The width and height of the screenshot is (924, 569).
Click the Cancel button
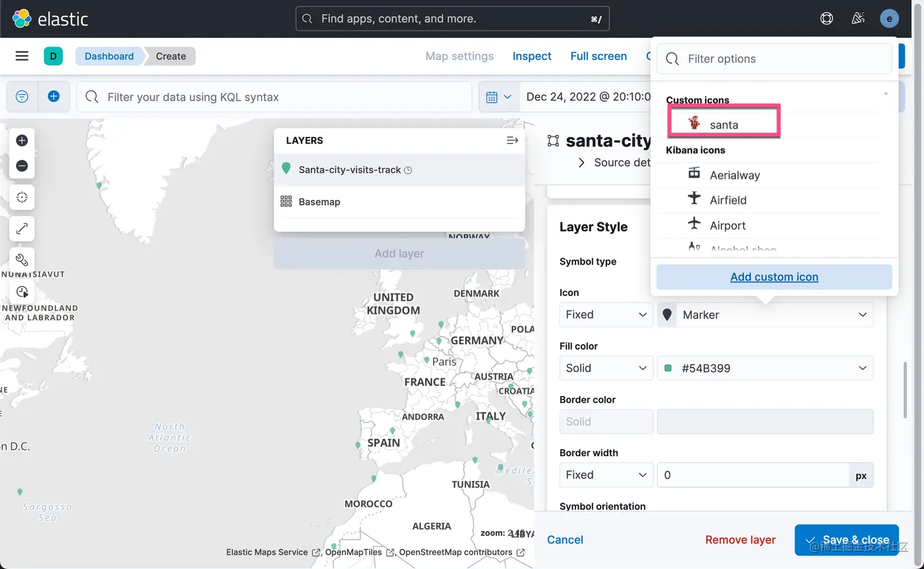[x=565, y=540]
